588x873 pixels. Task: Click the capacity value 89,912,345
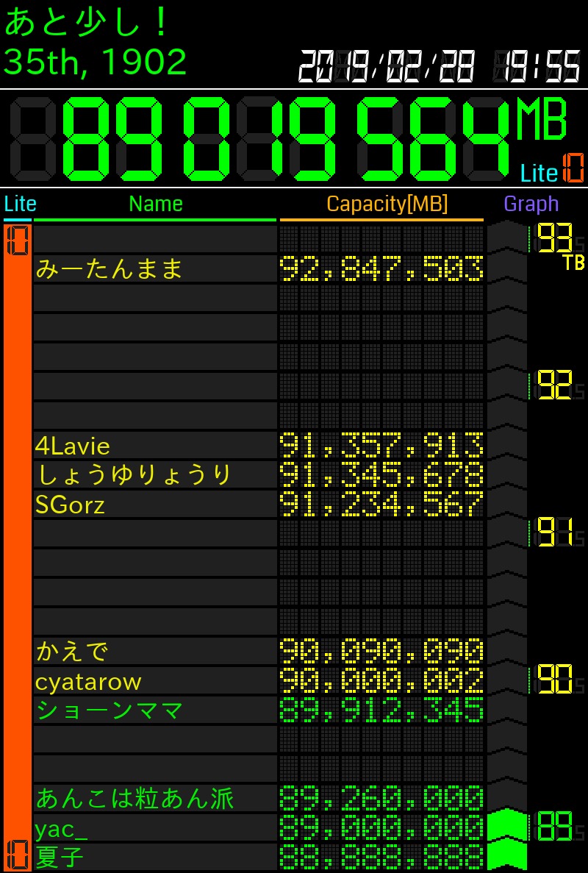pos(381,711)
